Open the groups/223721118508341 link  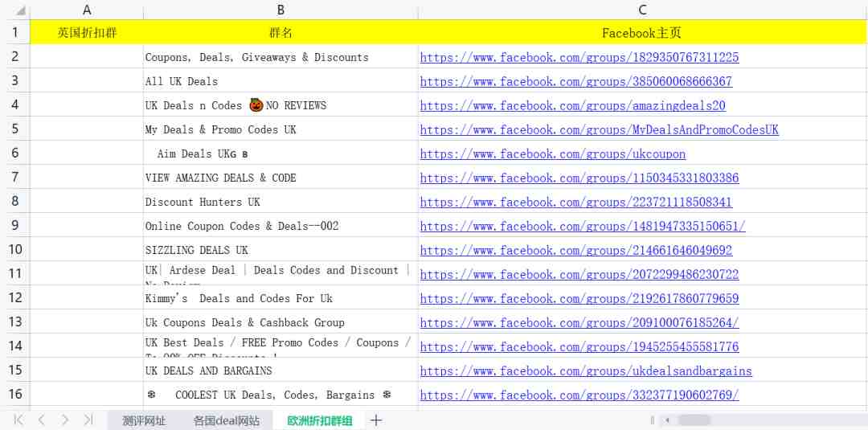coord(576,202)
